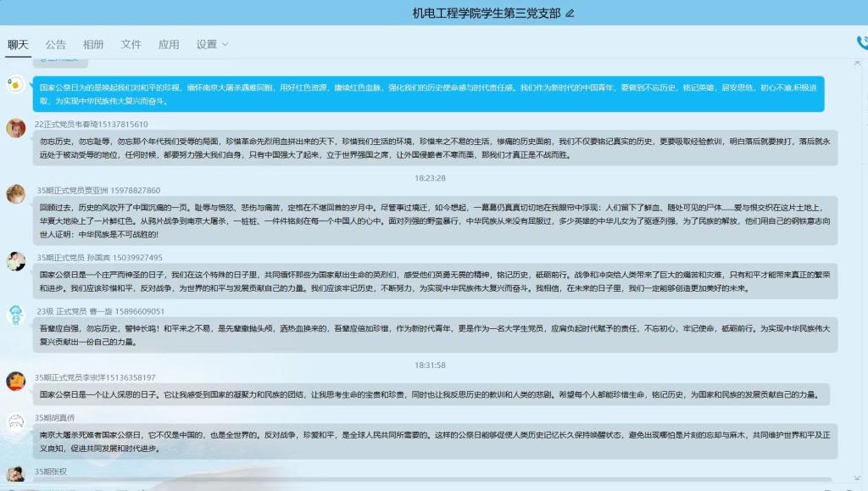
Task: Select the 聊天 tab
Action: (18, 45)
